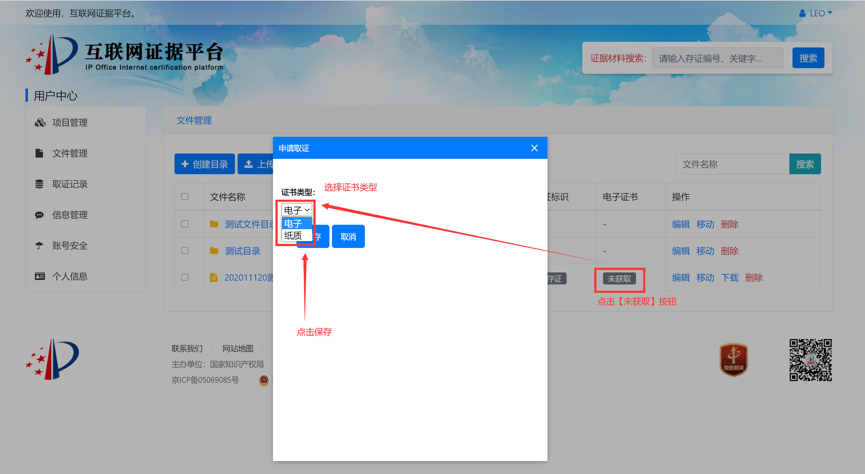Focus the 证据材料搜索 input field
Viewport: 865px width, 474px height.
tap(719, 58)
